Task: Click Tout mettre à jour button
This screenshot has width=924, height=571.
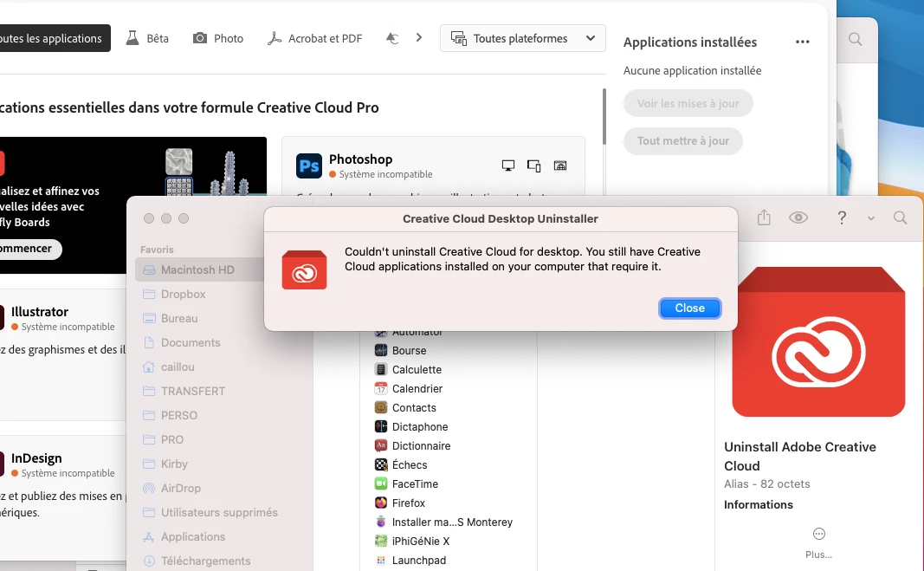Action: [x=683, y=141]
